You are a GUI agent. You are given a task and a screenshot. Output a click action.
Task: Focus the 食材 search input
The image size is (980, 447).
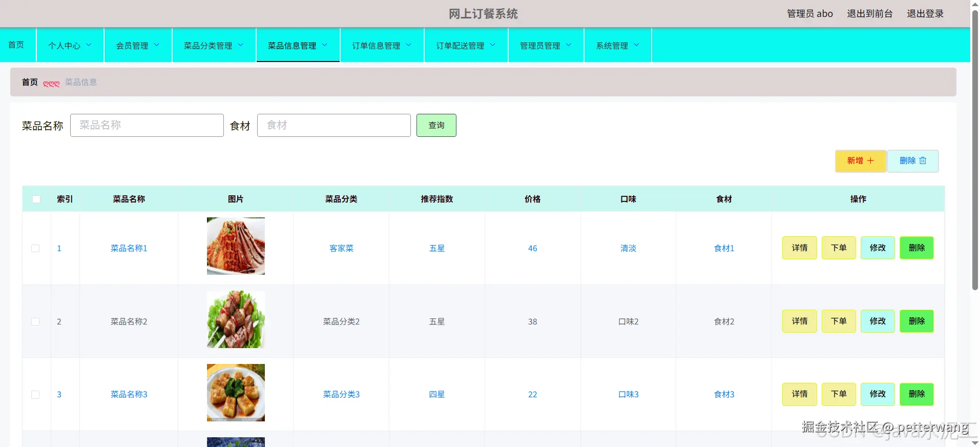coord(334,125)
